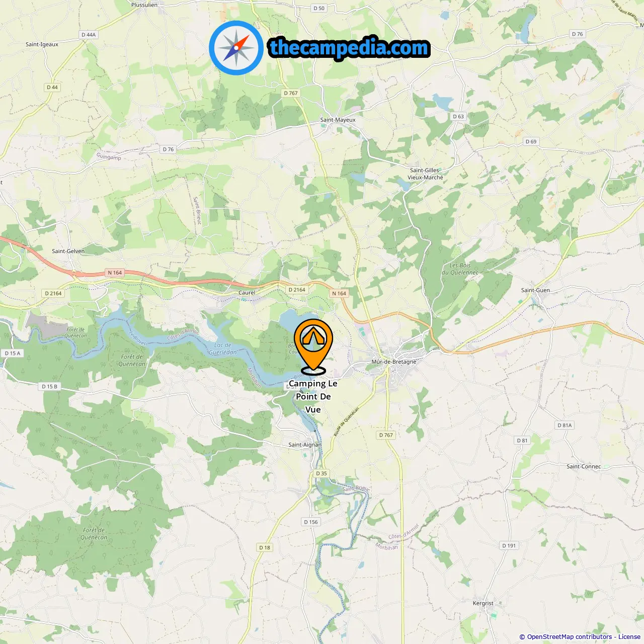
Task: Click the N 164 road shield near Caurel
Action: (339, 293)
